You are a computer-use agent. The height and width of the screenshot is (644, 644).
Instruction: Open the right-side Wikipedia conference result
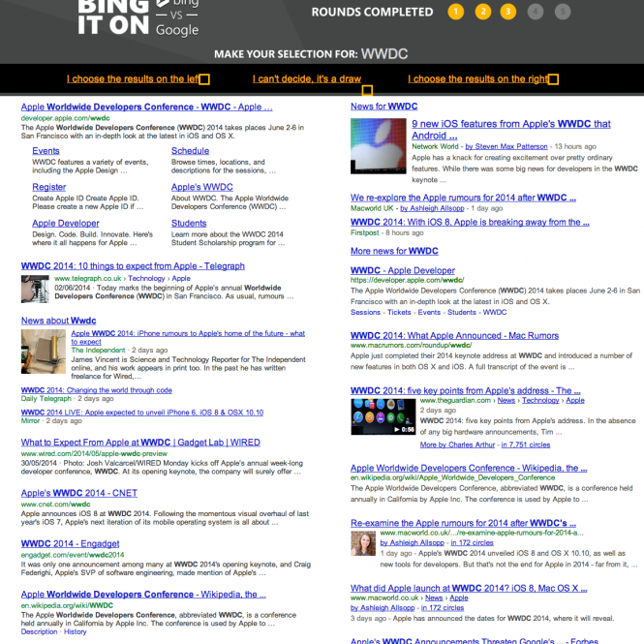pos(469,468)
